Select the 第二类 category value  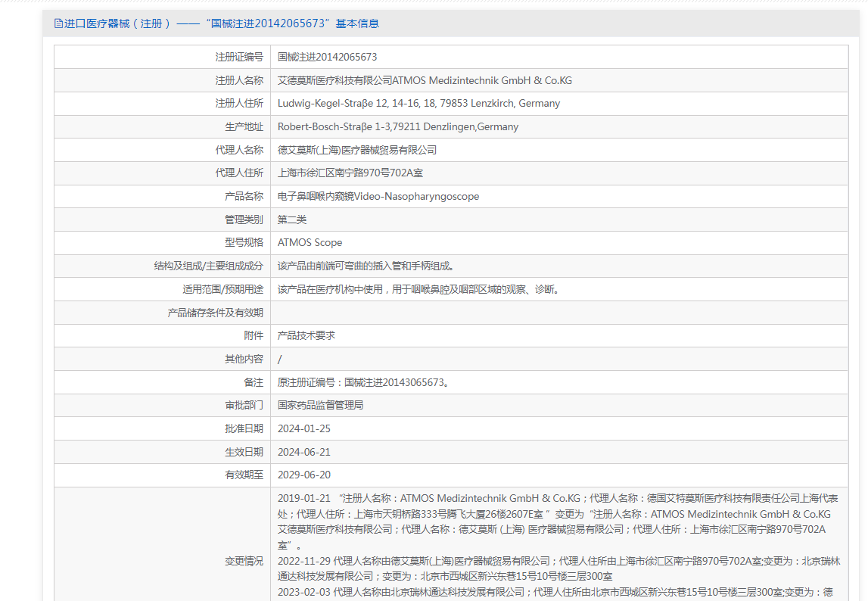(x=292, y=220)
